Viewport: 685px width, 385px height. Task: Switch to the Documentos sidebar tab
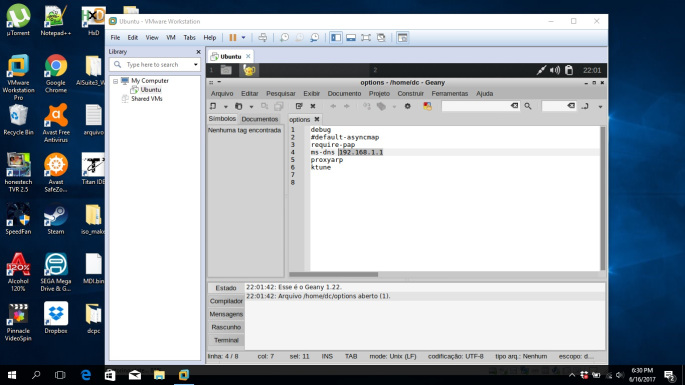(x=260, y=119)
